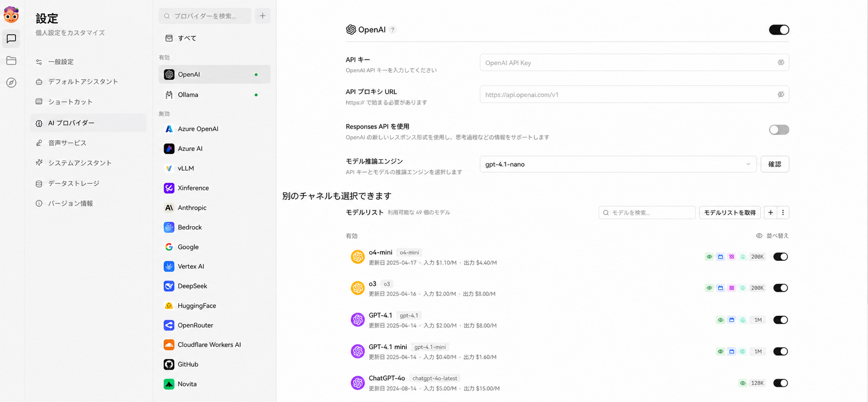Viewport: 868px width, 402px height.
Task: Select the Google provider
Action: tap(215, 247)
